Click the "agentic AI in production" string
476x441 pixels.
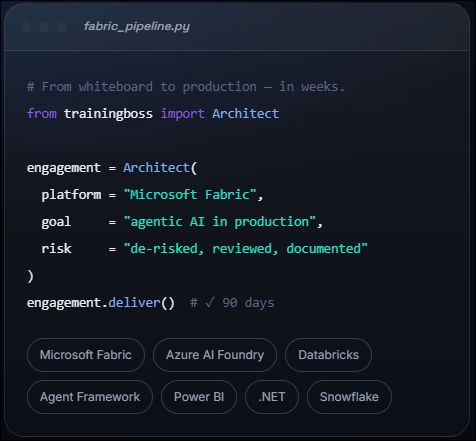(x=220, y=222)
